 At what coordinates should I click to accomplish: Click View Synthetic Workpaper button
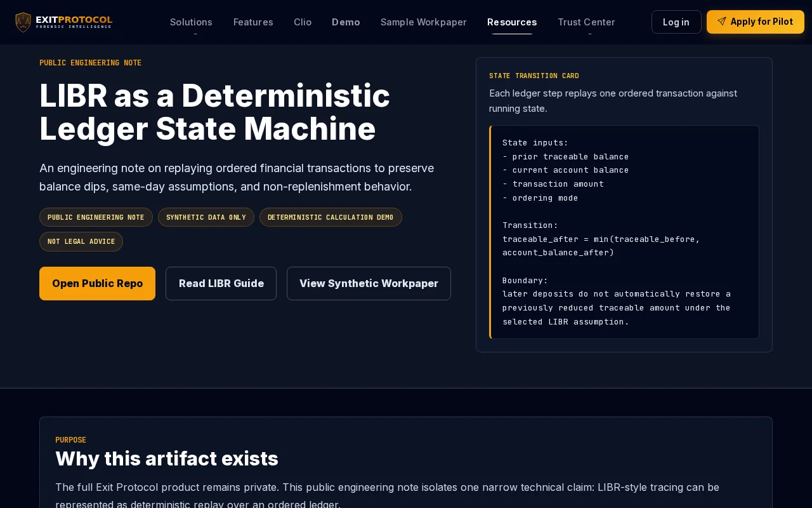pyautogui.click(x=369, y=283)
